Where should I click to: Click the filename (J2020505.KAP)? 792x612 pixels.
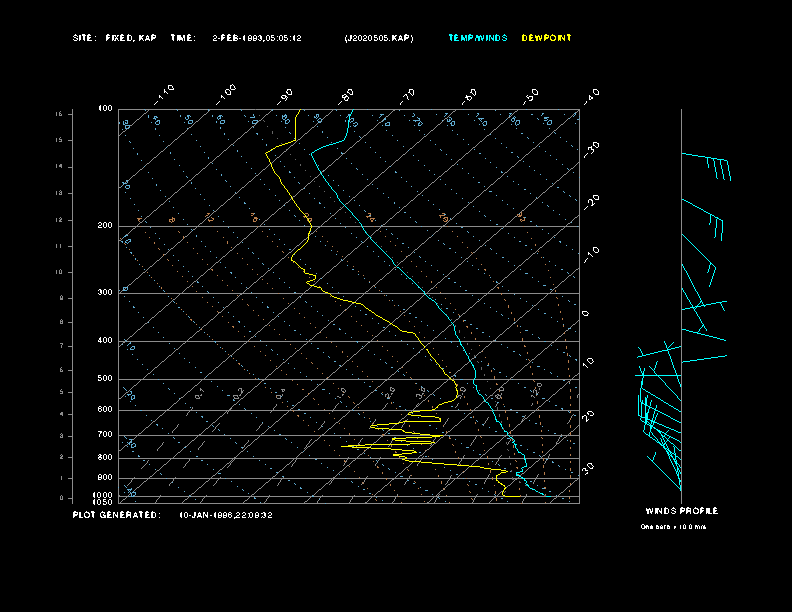378,38
